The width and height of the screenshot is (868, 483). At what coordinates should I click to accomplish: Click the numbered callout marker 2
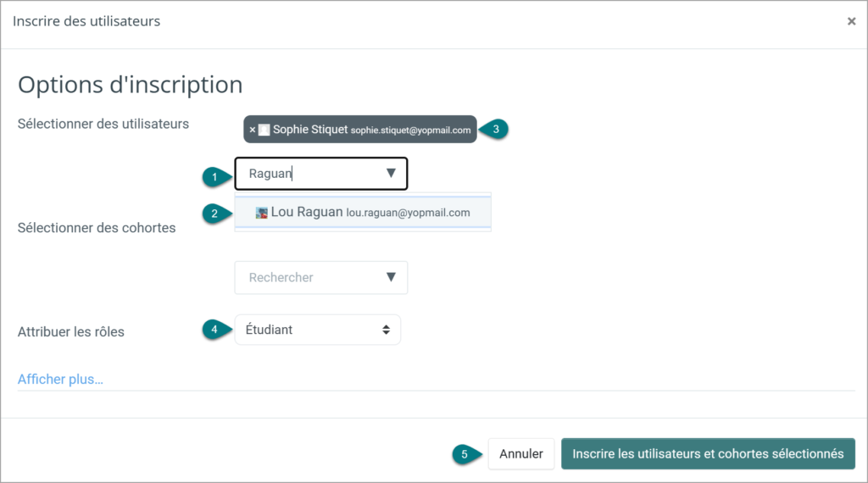pos(216,214)
